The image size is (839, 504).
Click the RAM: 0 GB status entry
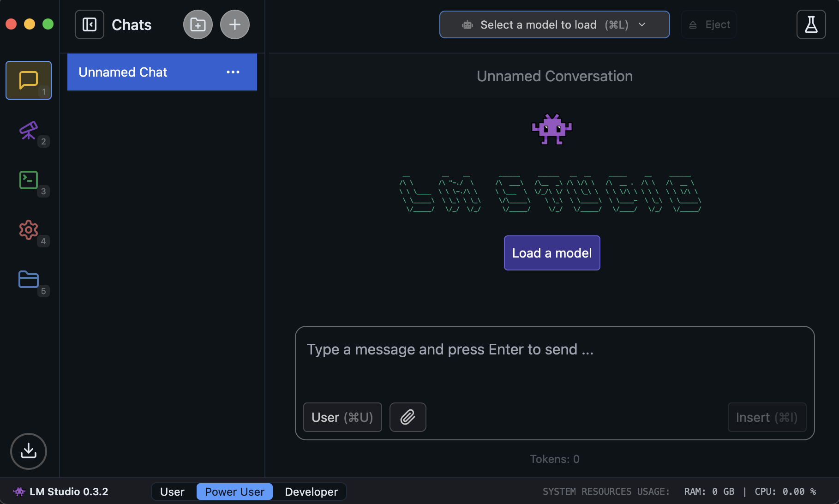(x=709, y=492)
